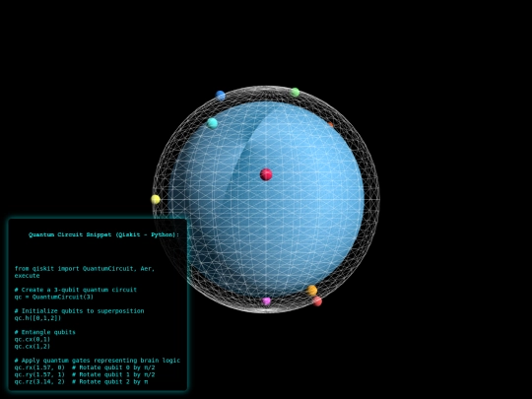The image size is (532, 399).
Task: Click the crimson sphere at the globe's center
Action: point(266,174)
